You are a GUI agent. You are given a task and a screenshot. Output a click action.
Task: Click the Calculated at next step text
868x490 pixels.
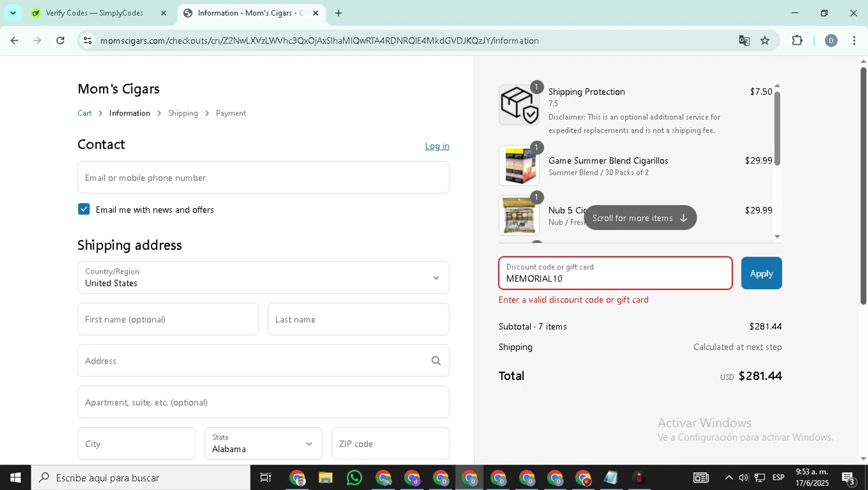[x=737, y=347]
